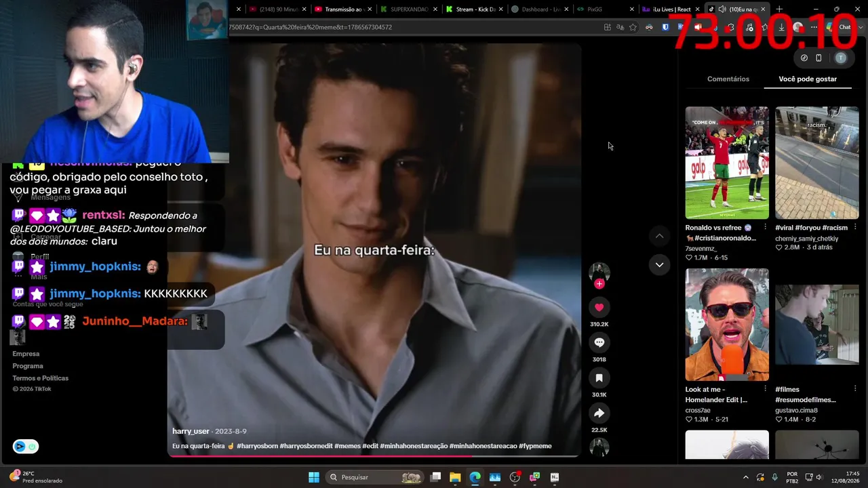The height and width of the screenshot is (488, 868).
Task: Switch to the Comentários tab
Action: (x=728, y=79)
